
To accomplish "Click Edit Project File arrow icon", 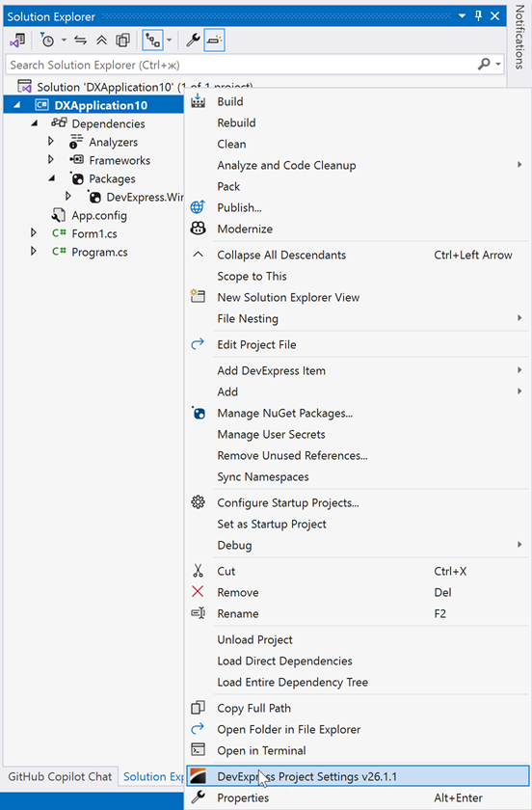I will tap(198, 344).
